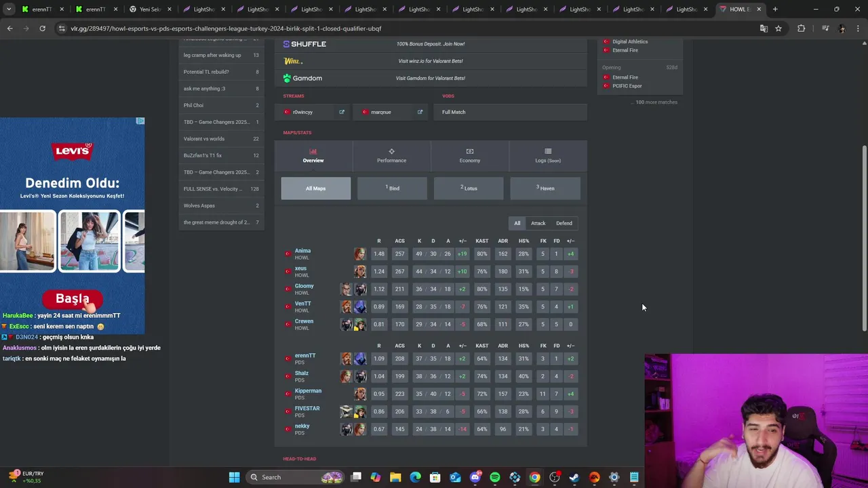Click the Gamdom sponsor logo

click(x=302, y=78)
